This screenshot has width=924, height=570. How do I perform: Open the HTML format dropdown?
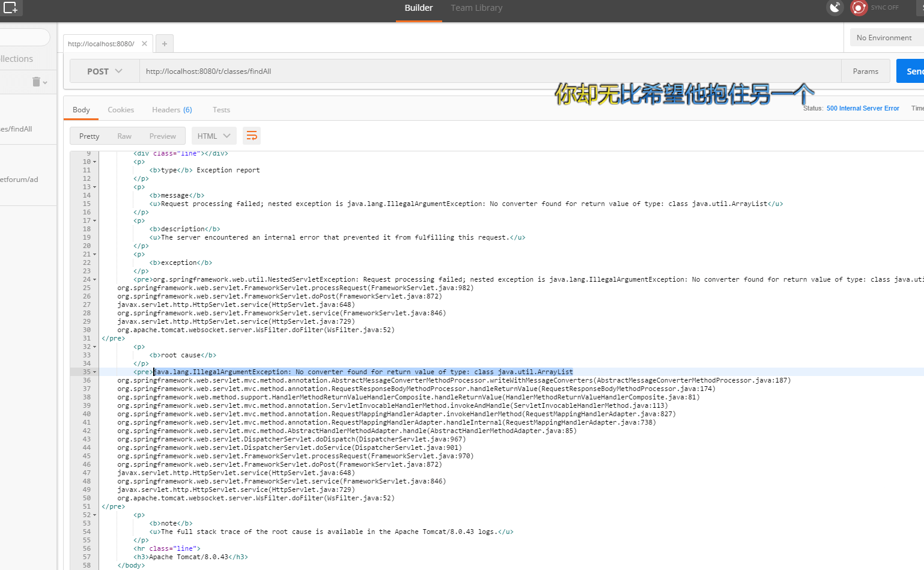tap(213, 136)
